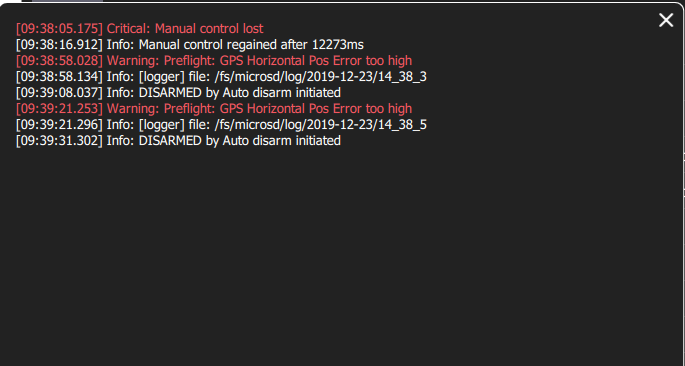Select the final DISARMED by Auto disarm text
The height and width of the screenshot is (366, 685).
[239, 141]
